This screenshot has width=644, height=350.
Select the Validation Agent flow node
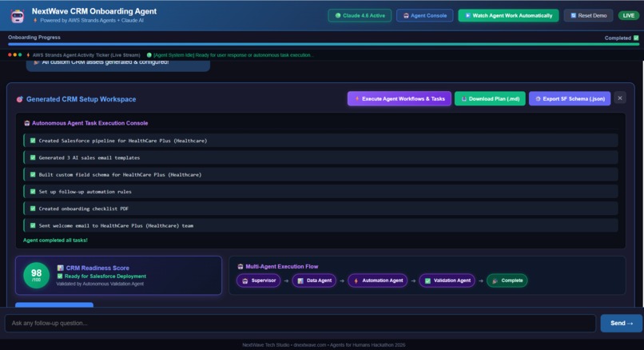pyautogui.click(x=447, y=280)
